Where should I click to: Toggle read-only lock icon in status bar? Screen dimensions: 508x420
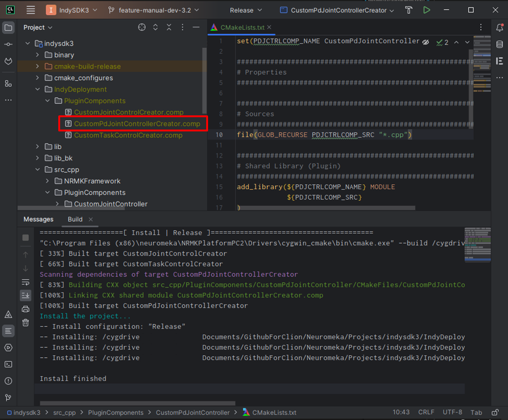click(495, 412)
